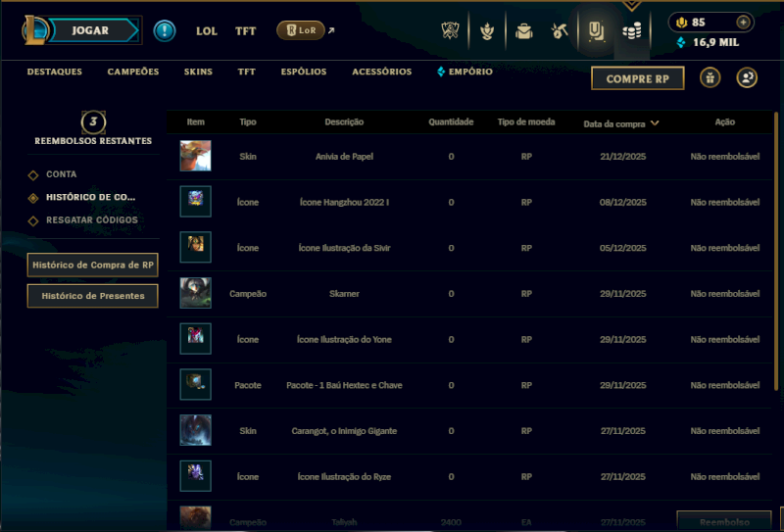Open the account icon near Compre RP
This screenshot has height=532, width=784.
747,78
